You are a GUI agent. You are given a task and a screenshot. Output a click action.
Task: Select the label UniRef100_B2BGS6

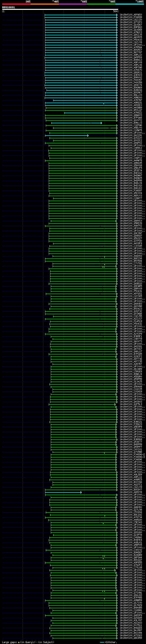(131, 90)
